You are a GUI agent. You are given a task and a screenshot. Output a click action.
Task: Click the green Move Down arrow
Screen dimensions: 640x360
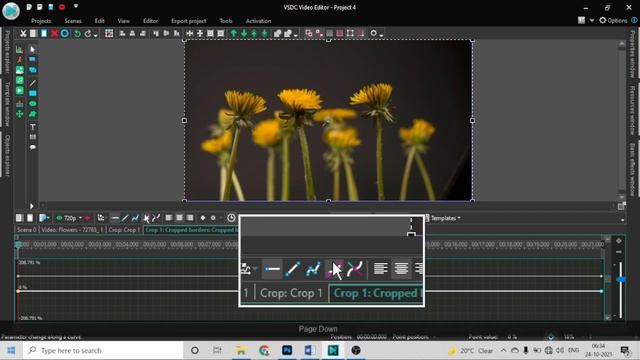coord(244,33)
